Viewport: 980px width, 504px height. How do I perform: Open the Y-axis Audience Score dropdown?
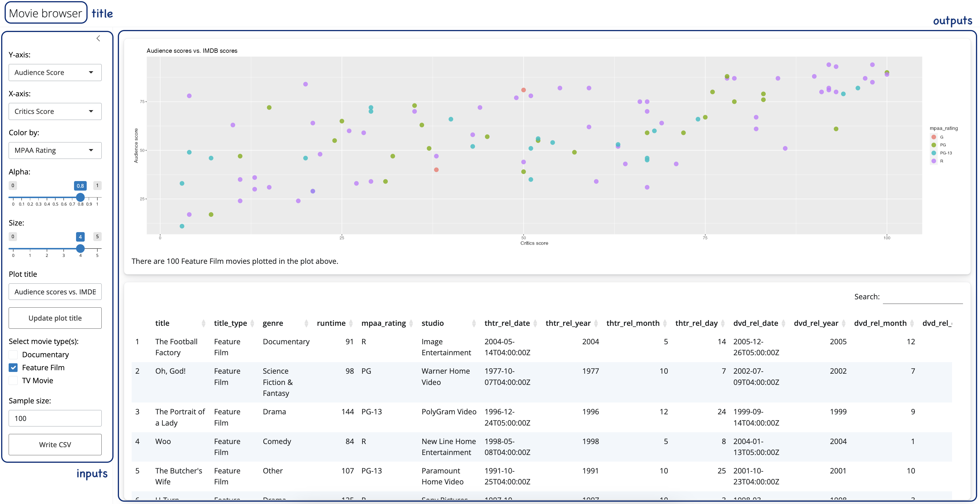coord(55,72)
